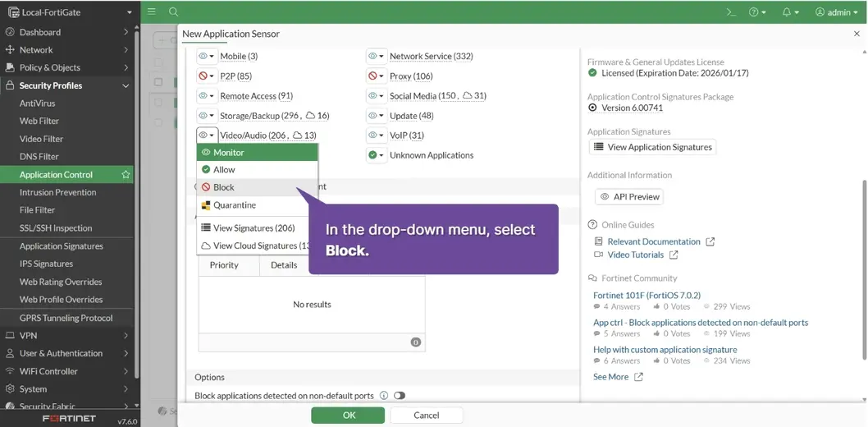The width and height of the screenshot is (868, 427).
Task: Expand the Dashboard menu
Action: [67, 32]
